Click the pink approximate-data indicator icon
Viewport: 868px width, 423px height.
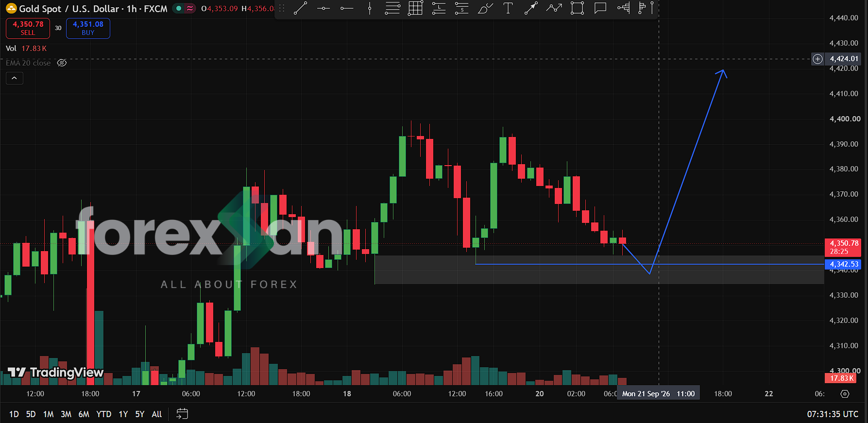[x=190, y=8]
